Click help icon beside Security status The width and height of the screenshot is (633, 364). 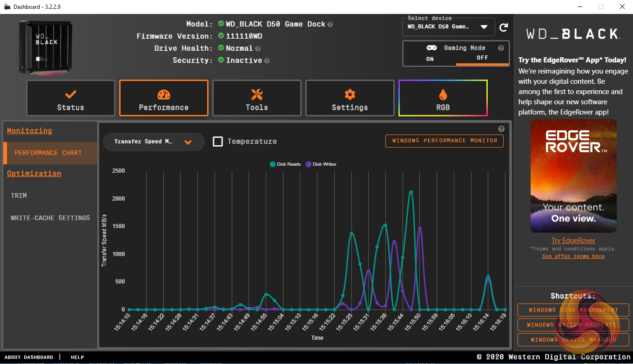(x=267, y=61)
